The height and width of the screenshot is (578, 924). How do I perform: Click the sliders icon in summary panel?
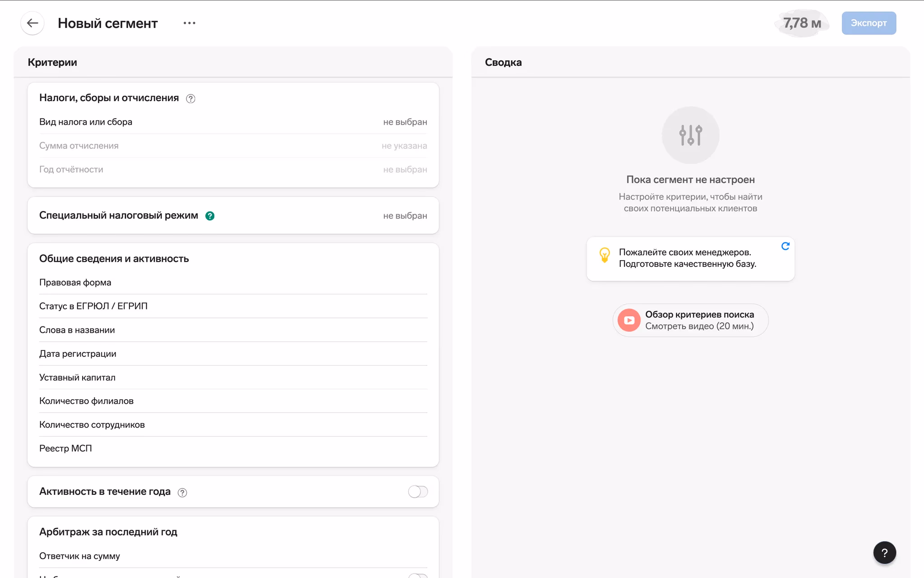[690, 135]
